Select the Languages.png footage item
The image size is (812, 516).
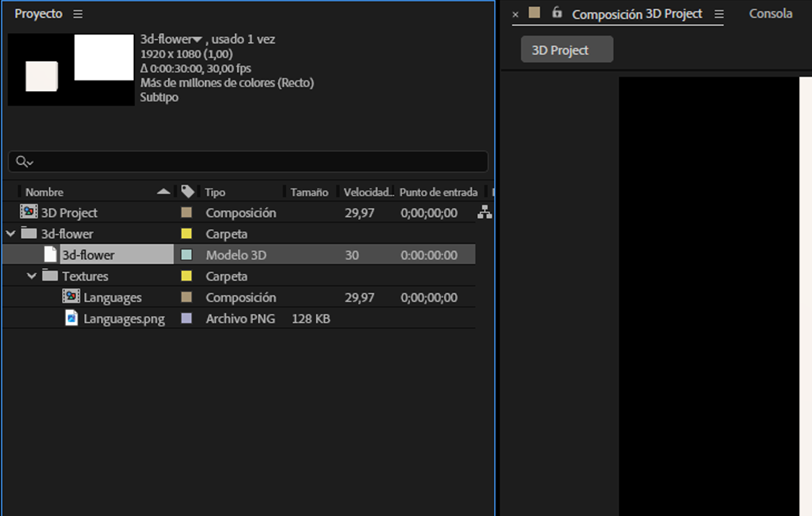(124, 319)
